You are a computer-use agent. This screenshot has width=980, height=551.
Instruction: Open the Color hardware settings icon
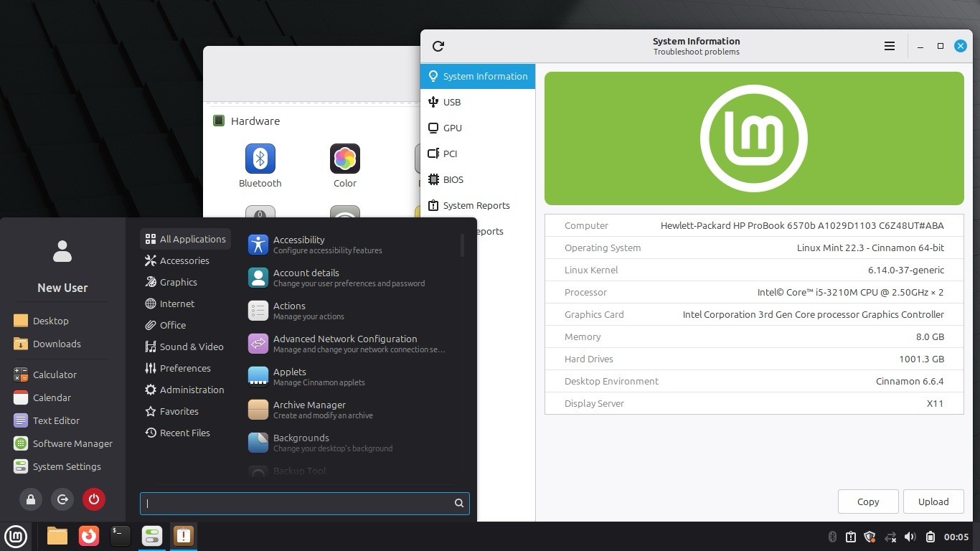[345, 166]
